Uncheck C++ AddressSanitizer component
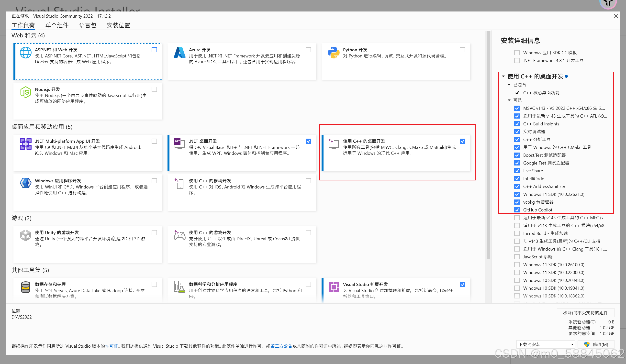This screenshot has height=364, width=626. pos(517,186)
